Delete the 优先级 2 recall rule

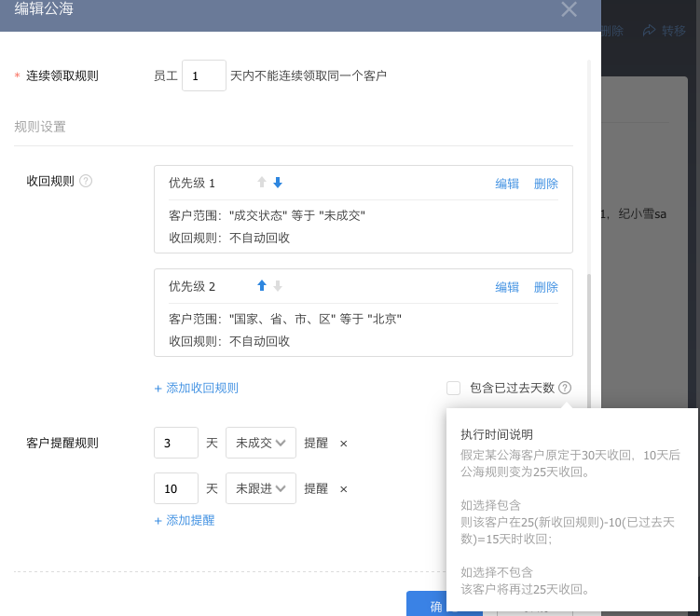click(546, 287)
